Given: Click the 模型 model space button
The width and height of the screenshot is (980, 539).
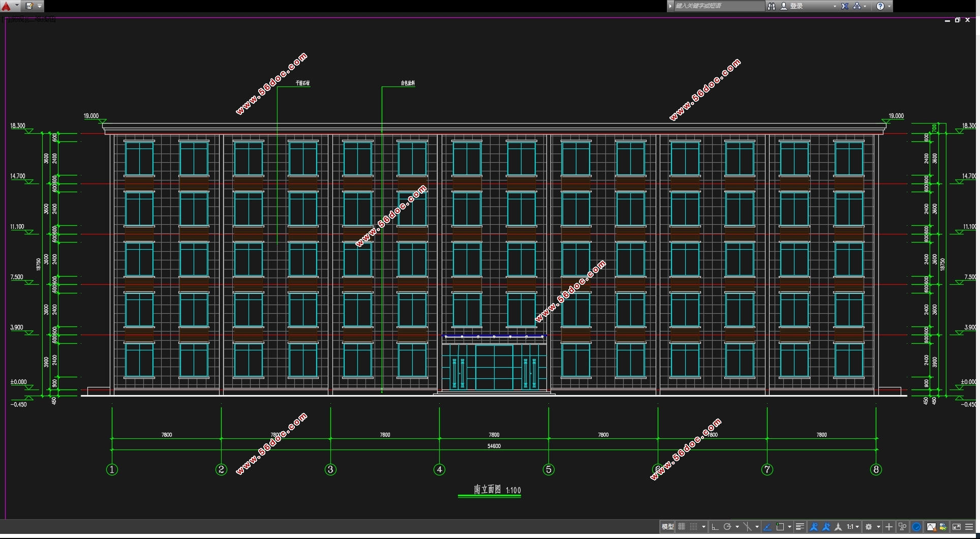Looking at the screenshot, I should coord(667,527).
